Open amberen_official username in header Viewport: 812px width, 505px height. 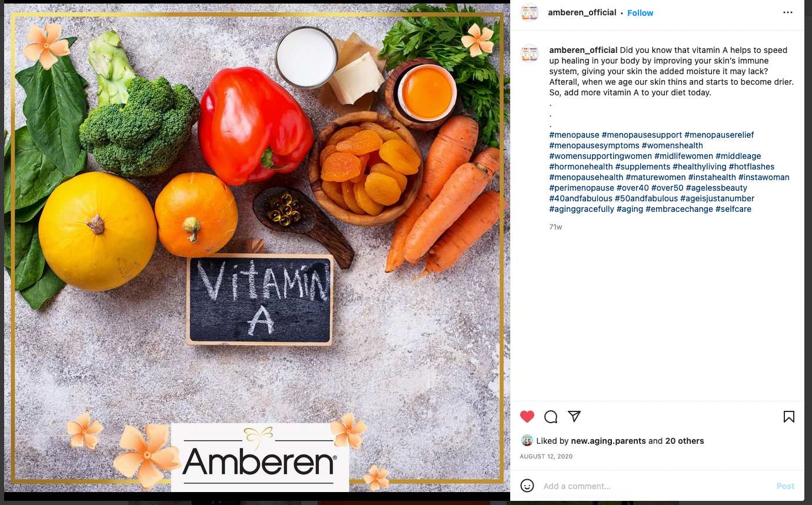(582, 12)
